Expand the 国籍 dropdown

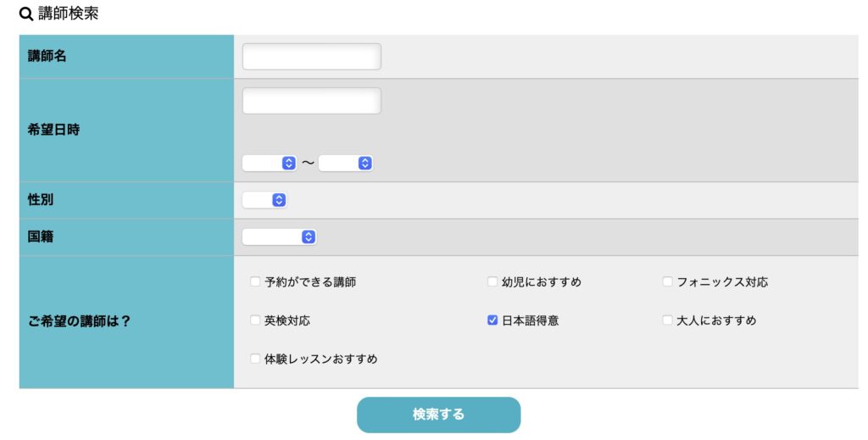click(x=279, y=237)
